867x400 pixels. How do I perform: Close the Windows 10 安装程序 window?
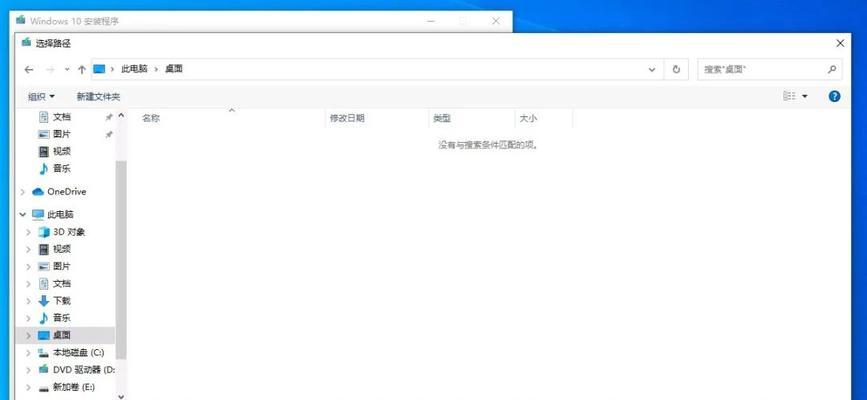[495, 21]
